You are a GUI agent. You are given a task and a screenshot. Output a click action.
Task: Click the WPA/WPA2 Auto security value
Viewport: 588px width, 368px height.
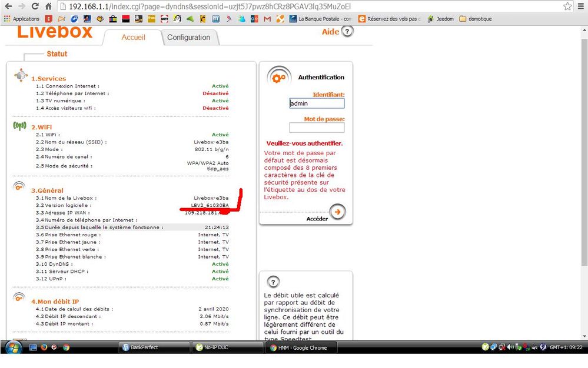[208, 166]
